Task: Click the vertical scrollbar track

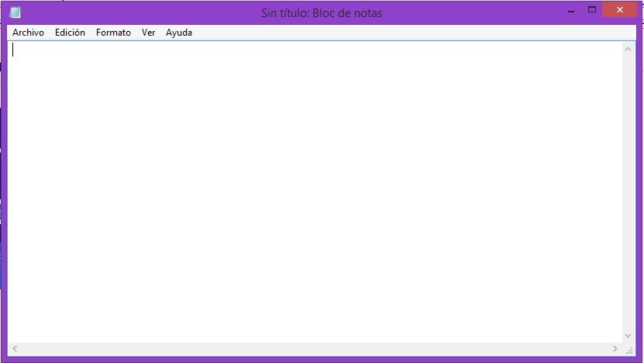Action: tap(629, 192)
